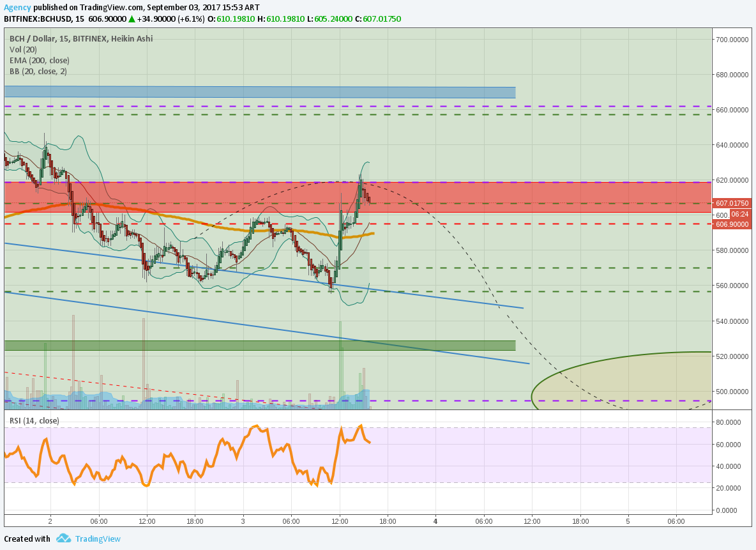Screen dimensions: 756x550
Task: Select the blue resistance rectangle near 670
Action: pos(260,92)
